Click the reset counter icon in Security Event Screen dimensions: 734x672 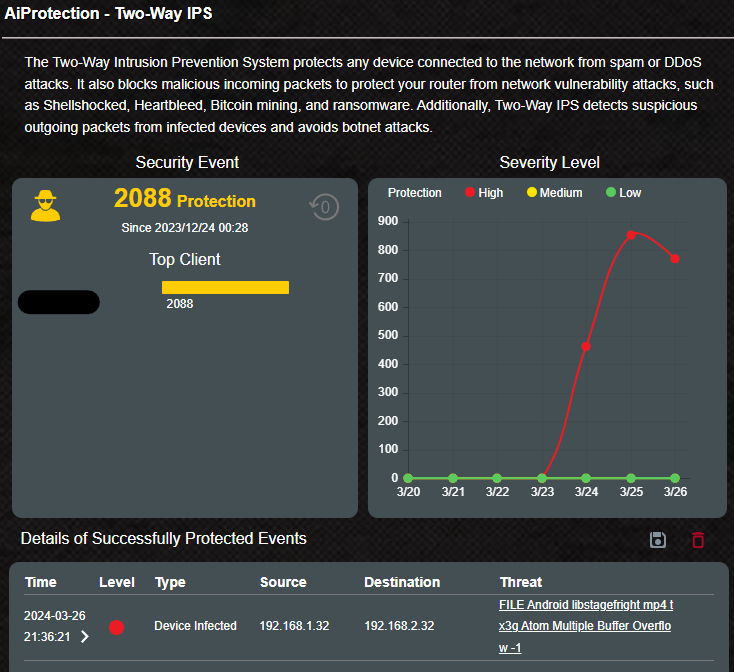[324, 206]
